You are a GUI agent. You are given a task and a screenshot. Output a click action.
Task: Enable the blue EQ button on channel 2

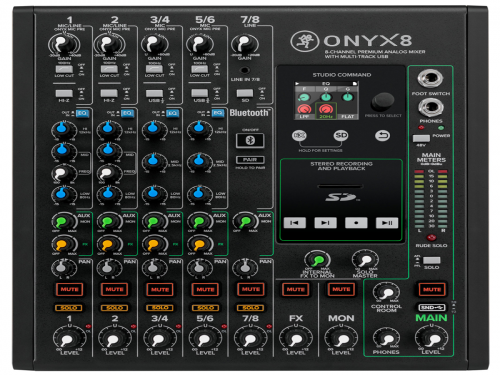(127, 113)
